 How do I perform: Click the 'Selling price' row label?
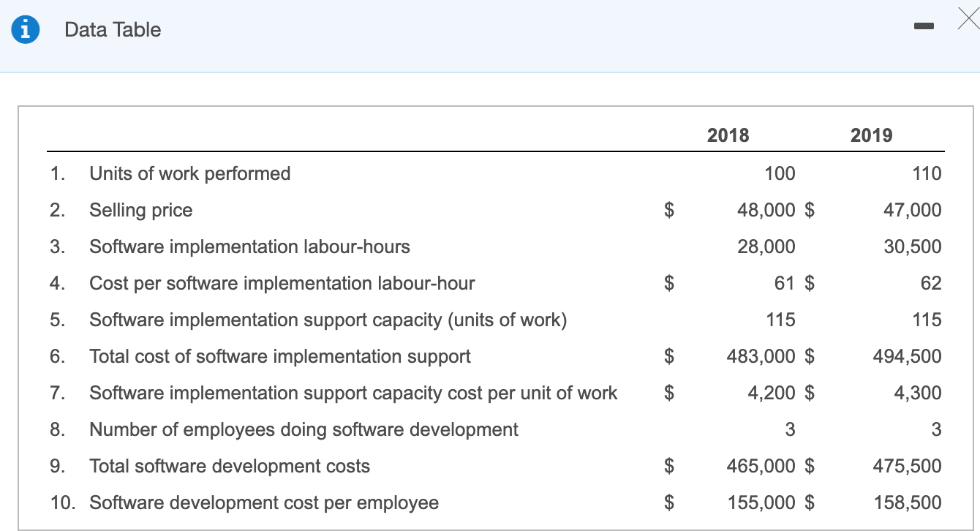pos(141,210)
